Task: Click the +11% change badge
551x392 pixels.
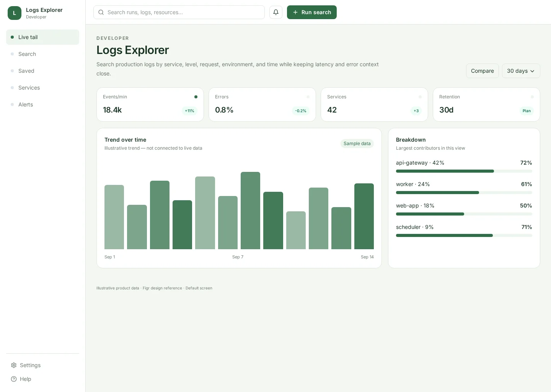Action: tap(189, 111)
